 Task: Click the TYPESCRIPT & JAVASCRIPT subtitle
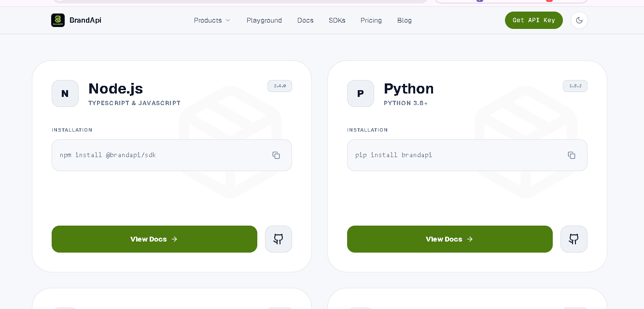point(134,103)
